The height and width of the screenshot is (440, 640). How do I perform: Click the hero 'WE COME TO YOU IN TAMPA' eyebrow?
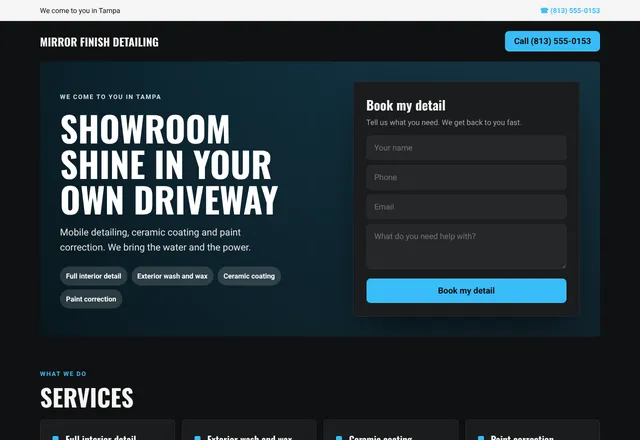pos(110,97)
